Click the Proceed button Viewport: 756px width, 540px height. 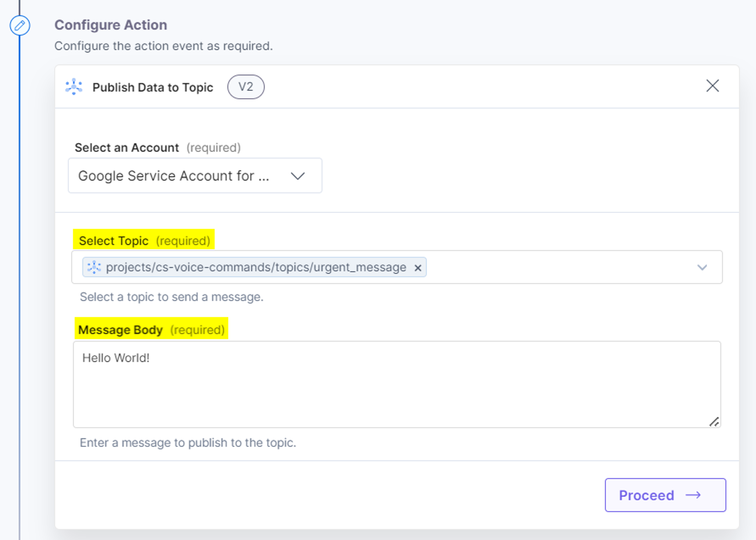tap(665, 495)
